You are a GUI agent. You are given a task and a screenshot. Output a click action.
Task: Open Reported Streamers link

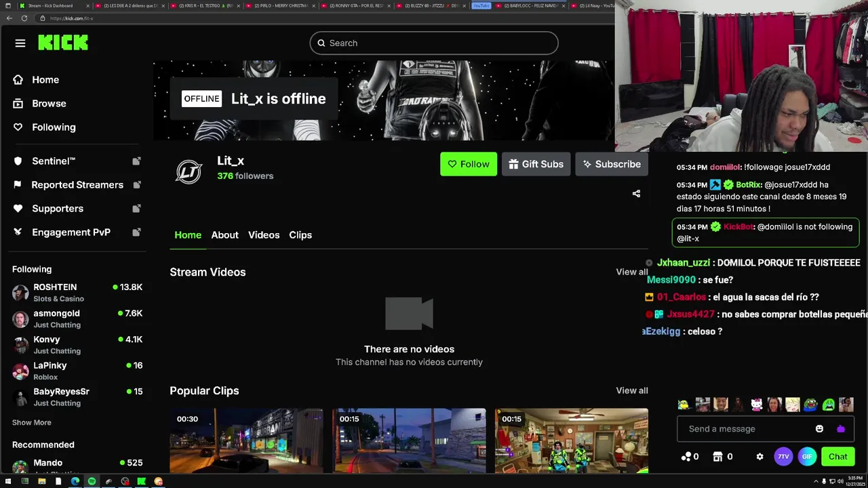pos(77,185)
